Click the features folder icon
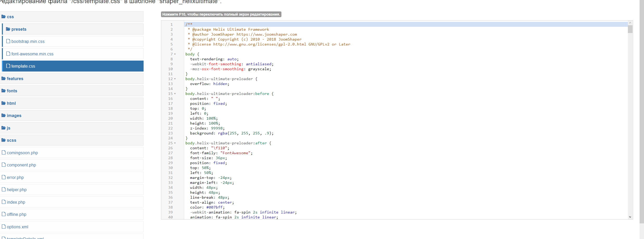Viewport: 644px width, 239px height. coord(3,79)
